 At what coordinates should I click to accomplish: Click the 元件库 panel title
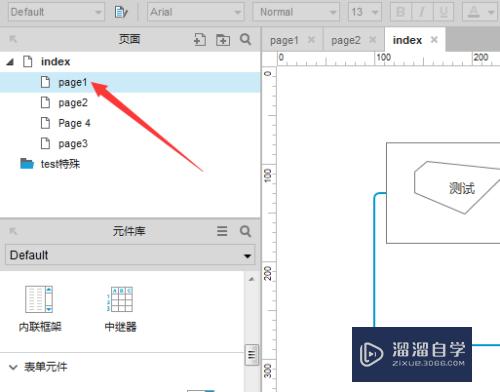click(129, 231)
